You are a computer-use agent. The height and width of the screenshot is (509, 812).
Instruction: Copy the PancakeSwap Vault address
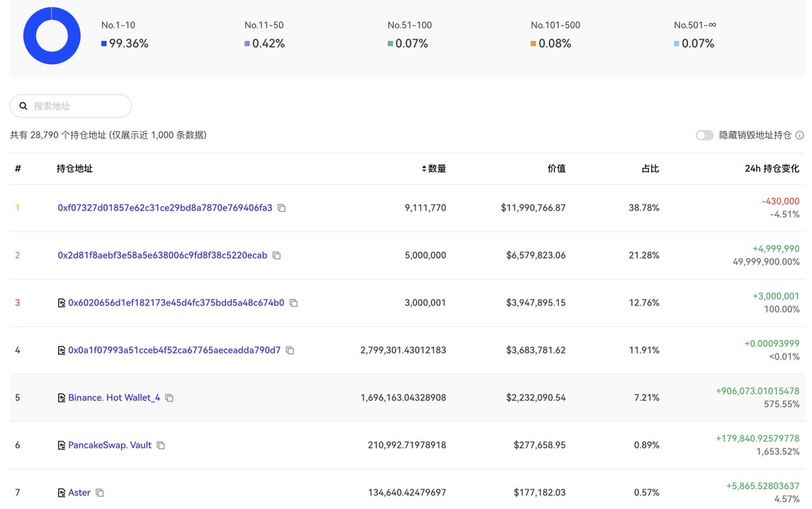click(160, 445)
